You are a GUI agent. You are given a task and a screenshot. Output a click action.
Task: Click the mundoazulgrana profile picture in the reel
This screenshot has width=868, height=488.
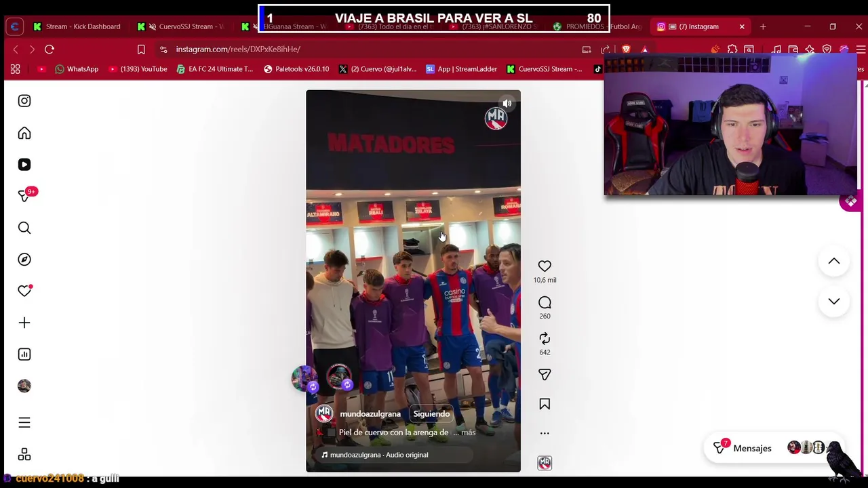324,413
